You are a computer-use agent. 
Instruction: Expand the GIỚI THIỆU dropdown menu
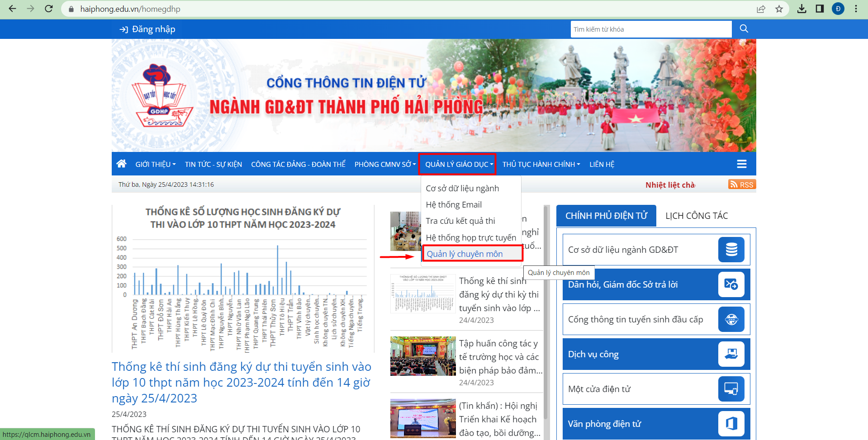tap(155, 164)
